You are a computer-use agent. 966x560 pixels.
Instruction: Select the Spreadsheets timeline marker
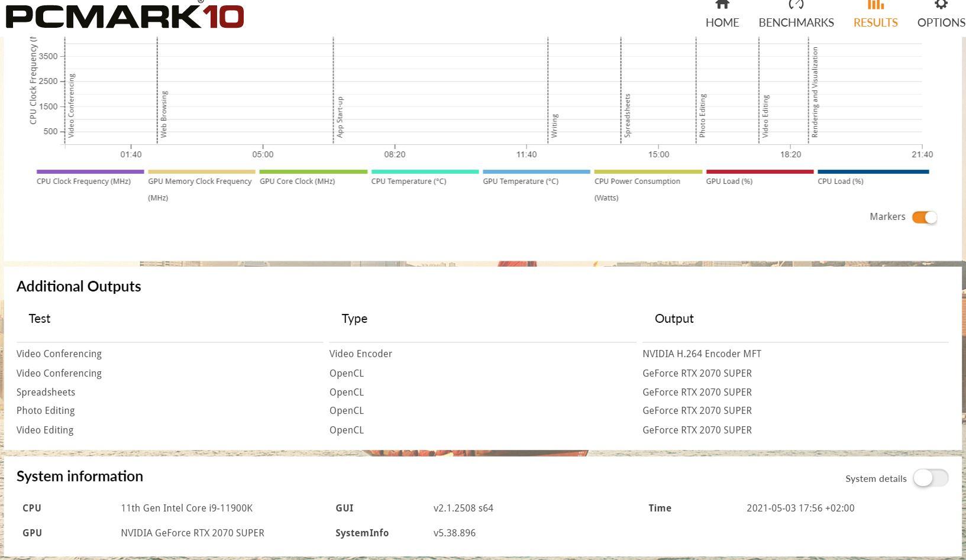click(x=628, y=115)
